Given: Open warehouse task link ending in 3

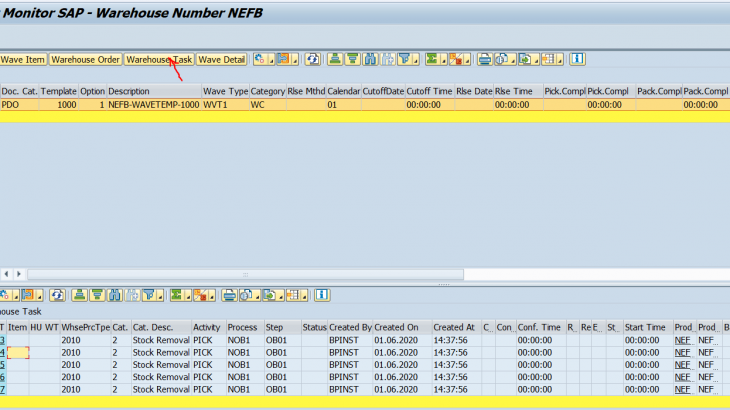Looking at the screenshot, I should point(2,340).
